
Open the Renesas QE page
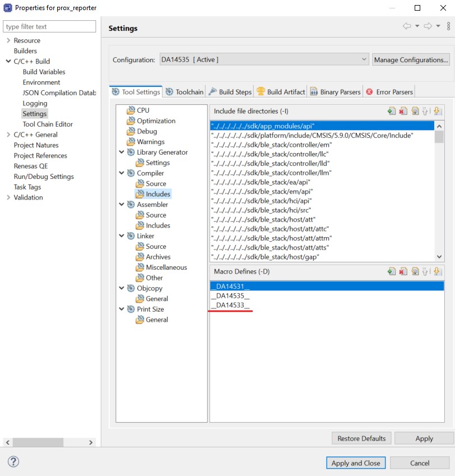click(31, 166)
